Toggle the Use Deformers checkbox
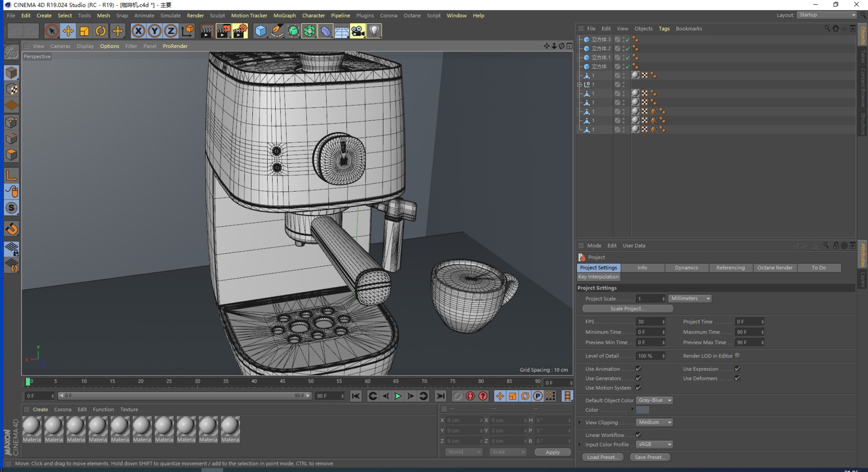This screenshot has height=472, width=868. [737, 378]
